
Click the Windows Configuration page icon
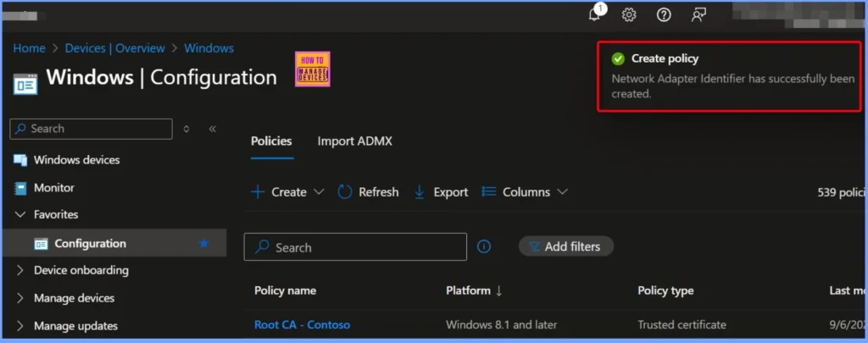tap(25, 83)
